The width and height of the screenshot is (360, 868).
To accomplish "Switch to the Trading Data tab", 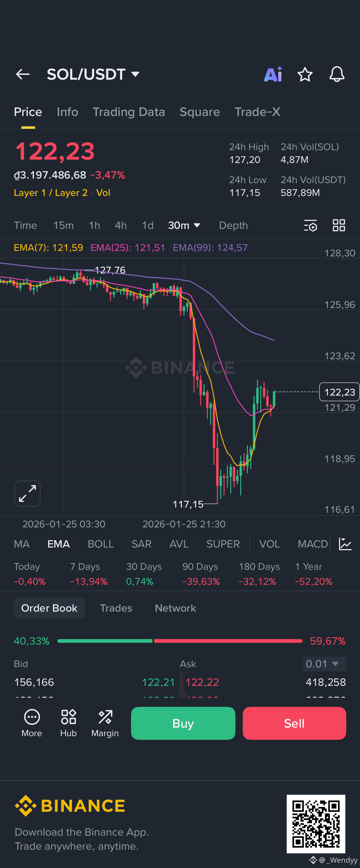I will tap(129, 112).
